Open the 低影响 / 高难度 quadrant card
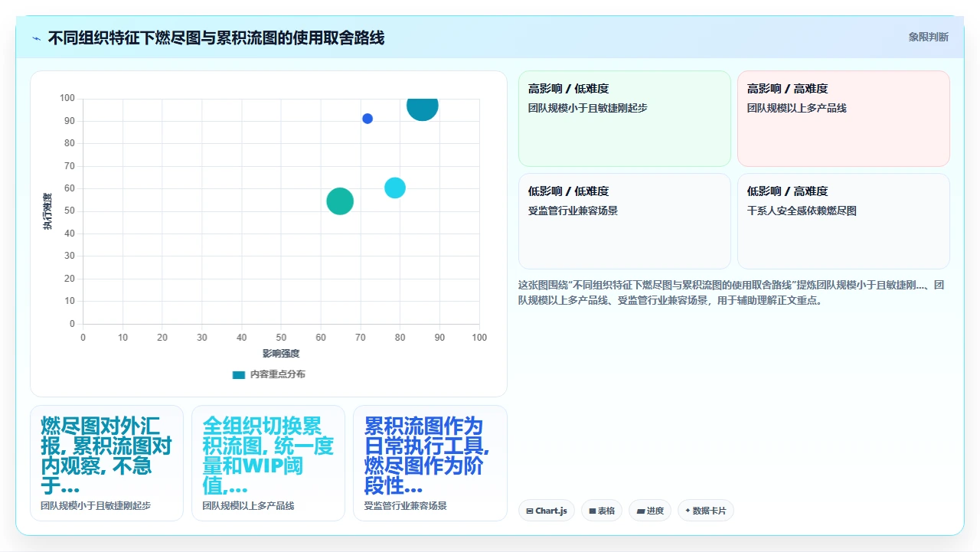The height and width of the screenshot is (552, 980). coord(844,221)
